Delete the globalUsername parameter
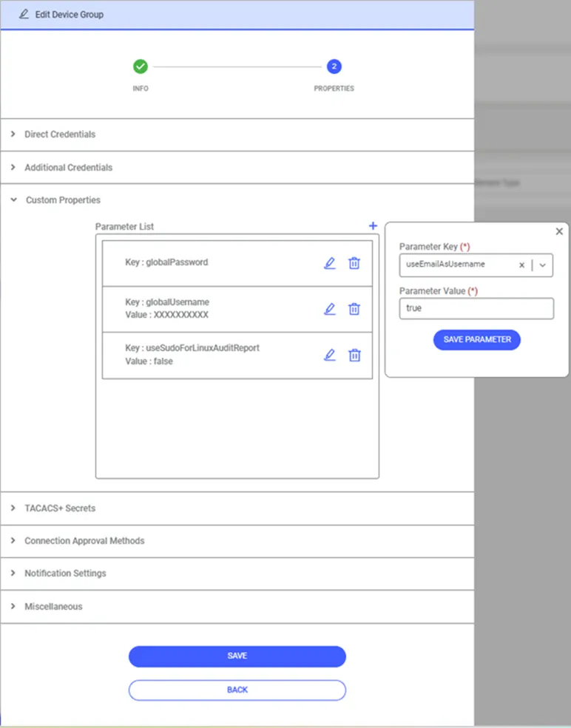The width and height of the screenshot is (571, 728). click(354, 309)
